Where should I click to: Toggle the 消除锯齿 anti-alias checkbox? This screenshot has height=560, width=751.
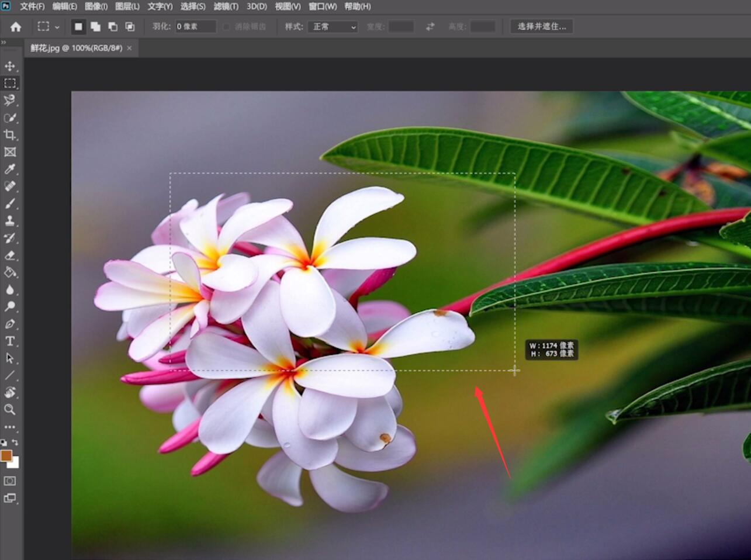click(226, 27)
